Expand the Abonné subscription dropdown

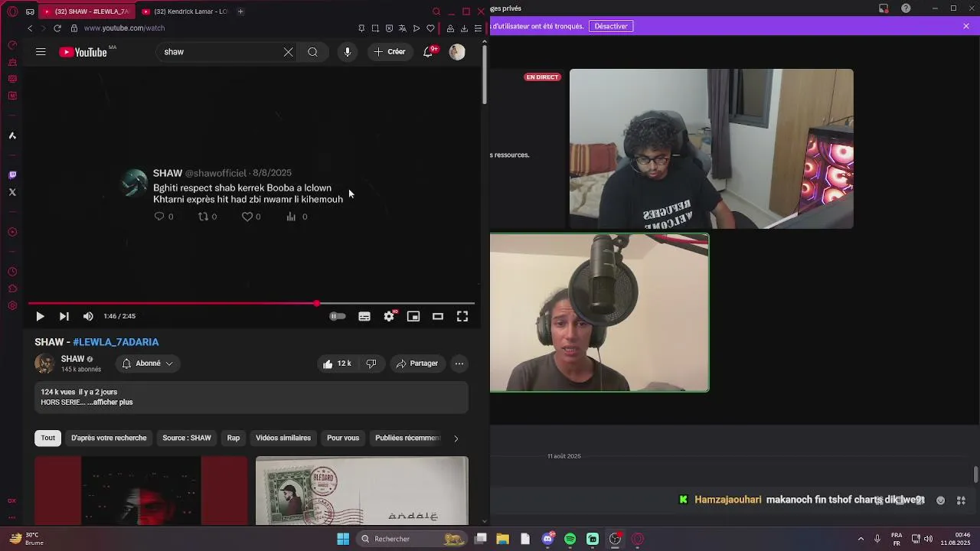coord(148,364)
